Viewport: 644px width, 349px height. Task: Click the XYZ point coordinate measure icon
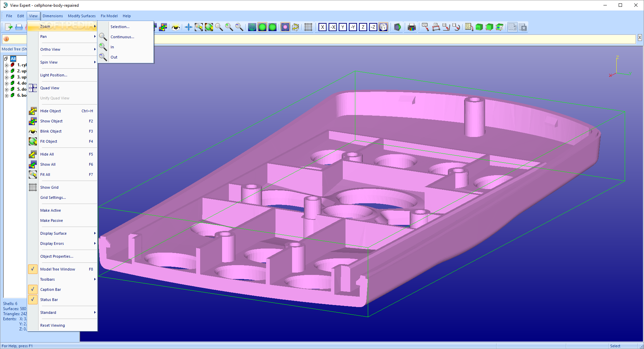(425, 27)
